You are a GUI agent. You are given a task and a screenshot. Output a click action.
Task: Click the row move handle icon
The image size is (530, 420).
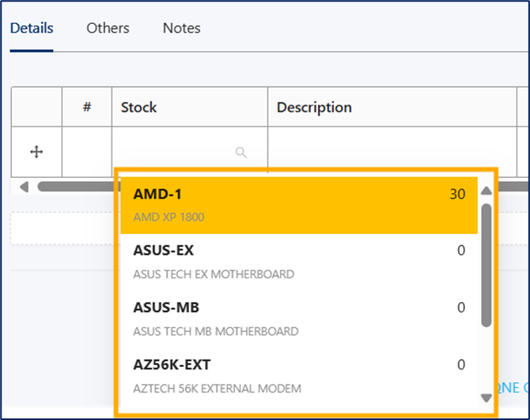point(36,152)
